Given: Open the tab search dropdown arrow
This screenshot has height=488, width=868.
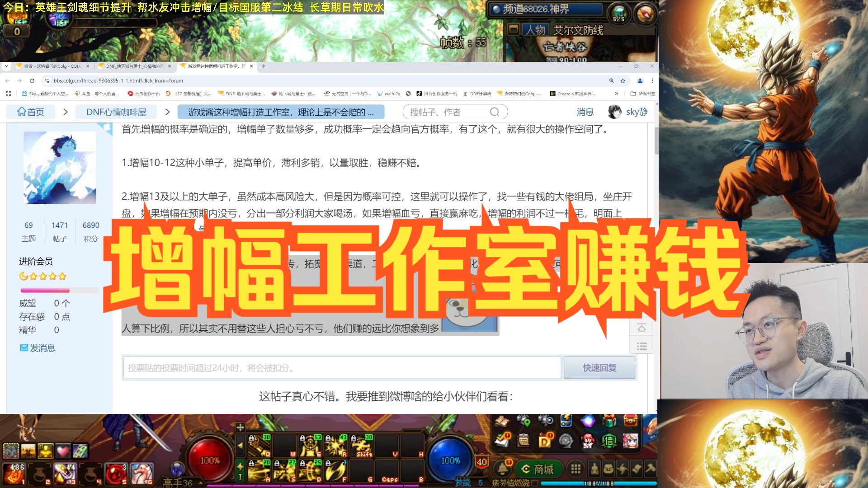Looking at the screenshot, I should pos(6,66).
